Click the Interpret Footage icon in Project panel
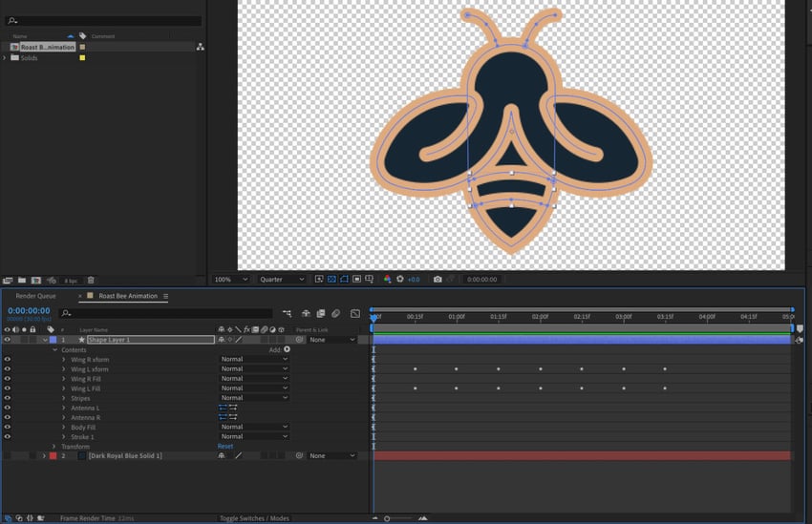The image size is (812, 524). tap(8, 281)
